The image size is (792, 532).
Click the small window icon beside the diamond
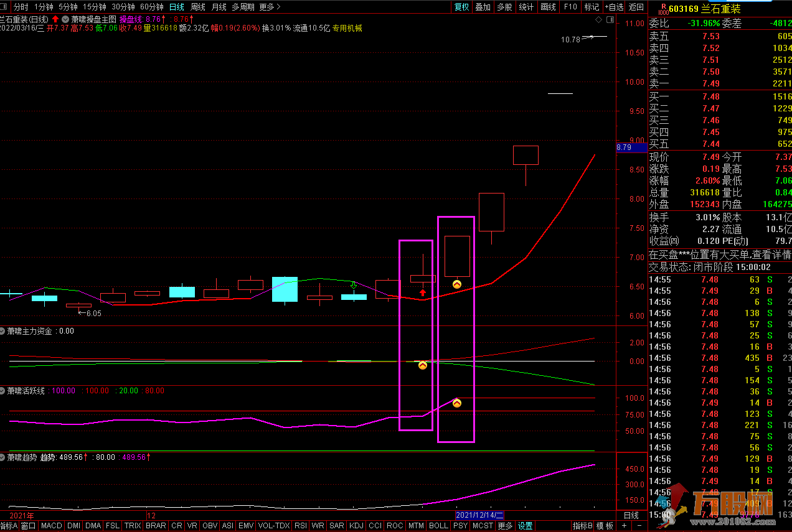[x=610, y=20]
